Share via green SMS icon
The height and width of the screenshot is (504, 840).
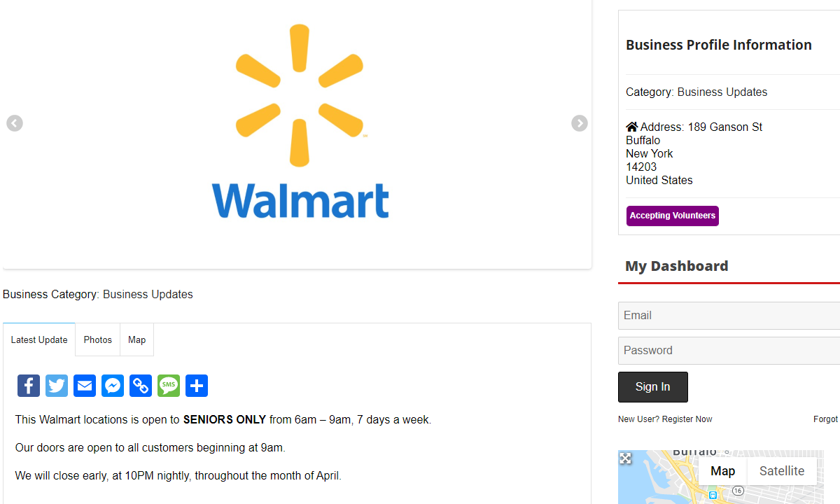click(x=169, y=386)
